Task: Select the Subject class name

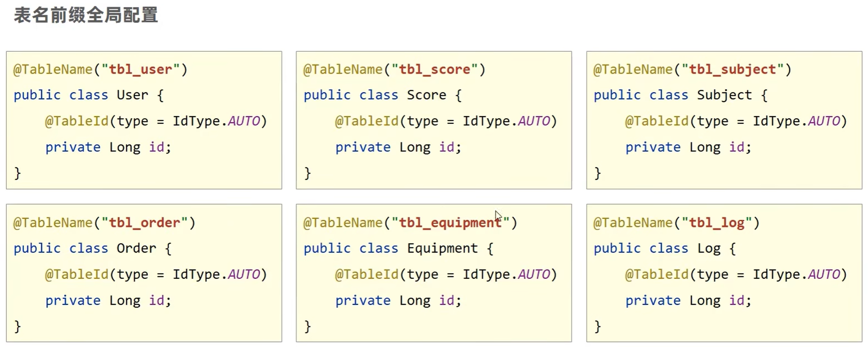Action: pos(724,95)
